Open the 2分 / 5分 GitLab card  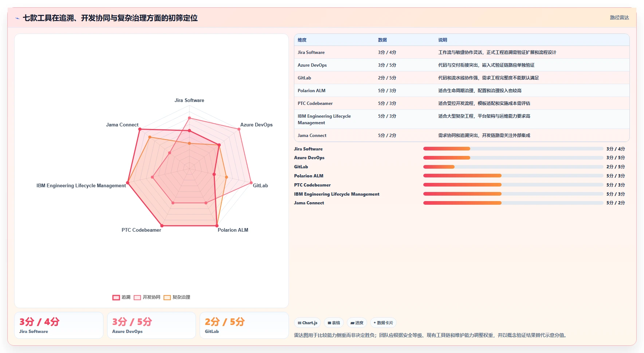[244, 325]
